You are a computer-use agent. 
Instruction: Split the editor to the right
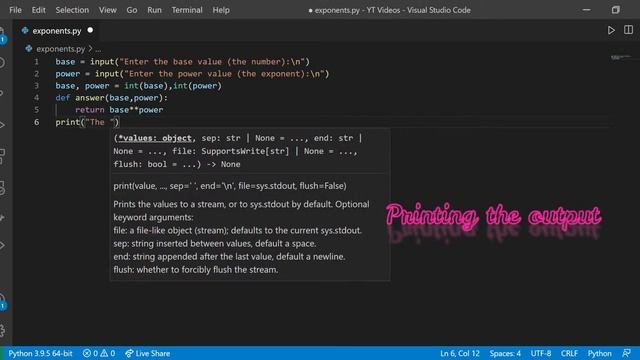click(629, 30)
